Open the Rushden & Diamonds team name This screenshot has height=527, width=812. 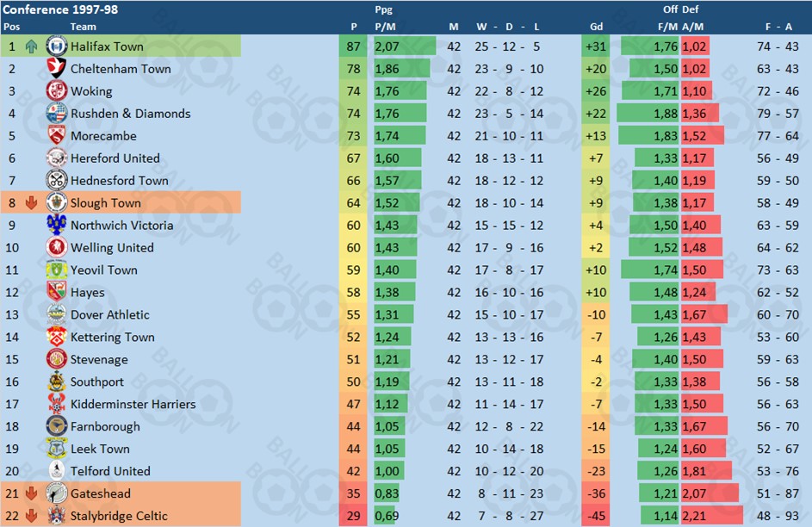(x=131, y=114)
